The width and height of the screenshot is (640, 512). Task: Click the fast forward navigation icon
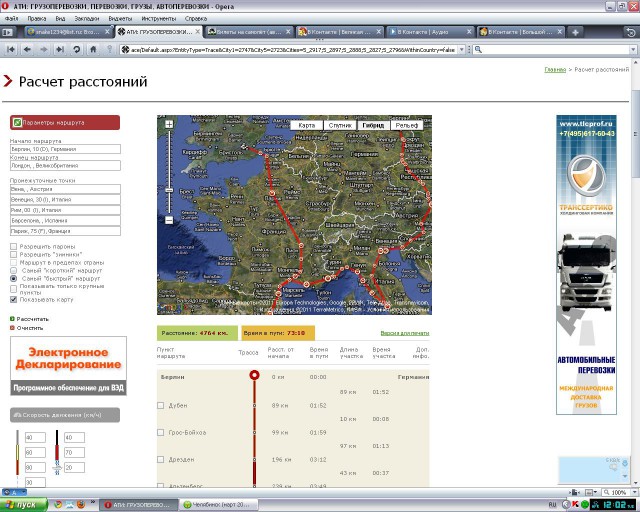point(60,49)
